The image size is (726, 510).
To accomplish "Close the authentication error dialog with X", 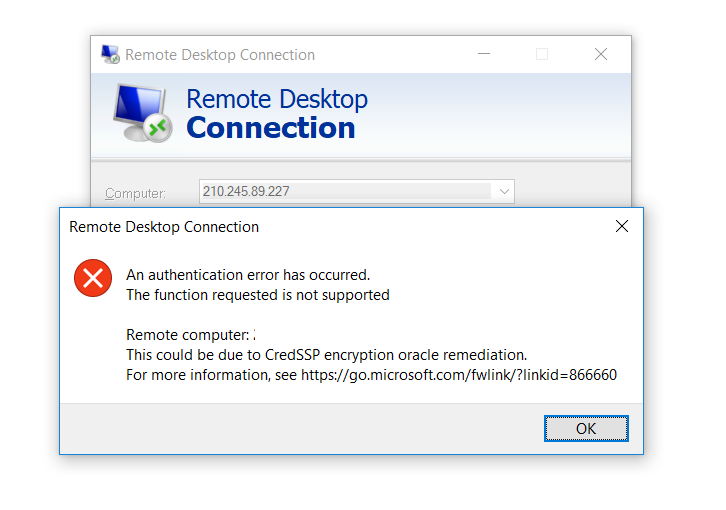I will tap(622, 227).
